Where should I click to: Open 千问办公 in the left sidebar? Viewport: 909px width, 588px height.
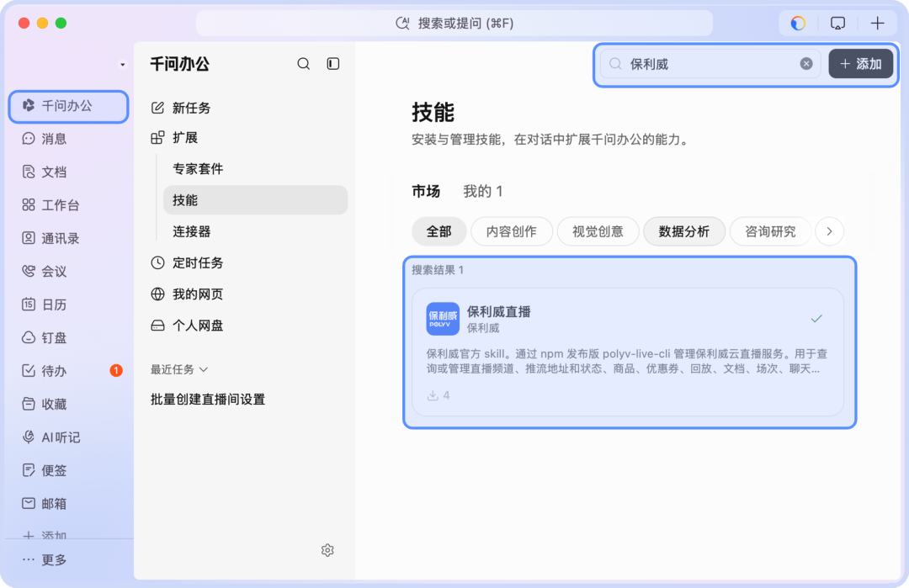[x=68, y=106]
